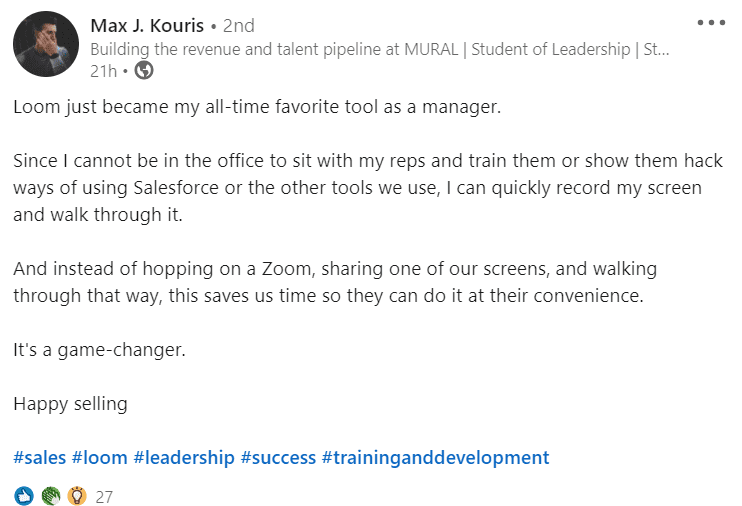The width and height of the screenshot is (742, 506).
Task: Click the headline about MURAL revenue pipeline
Action: click(x=380, y=49)
